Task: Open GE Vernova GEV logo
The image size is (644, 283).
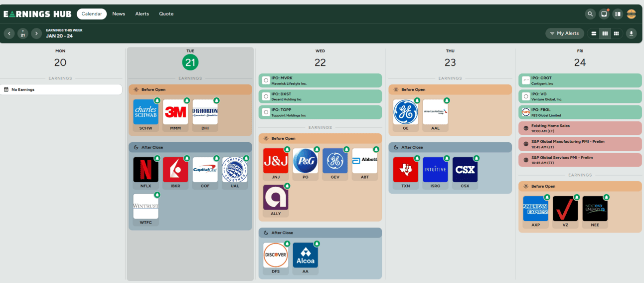Action: (x=335, y=161)
